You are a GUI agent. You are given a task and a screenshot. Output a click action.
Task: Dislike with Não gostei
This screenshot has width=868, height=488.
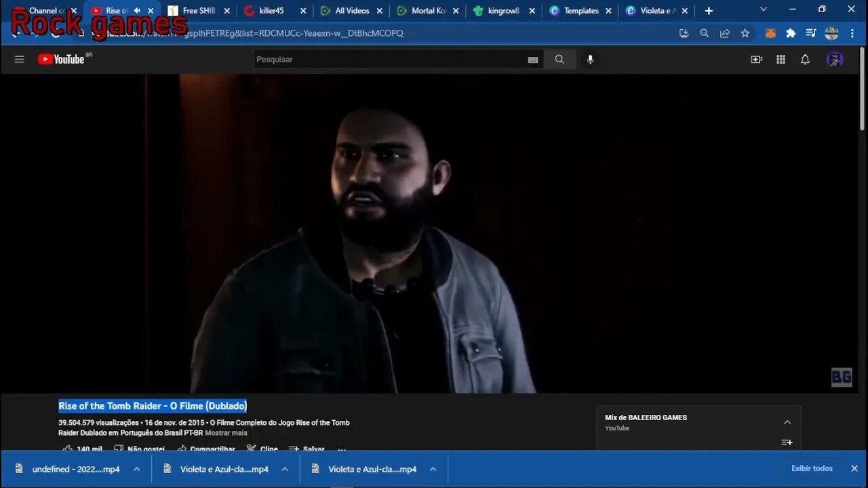(x=139, y=449)
